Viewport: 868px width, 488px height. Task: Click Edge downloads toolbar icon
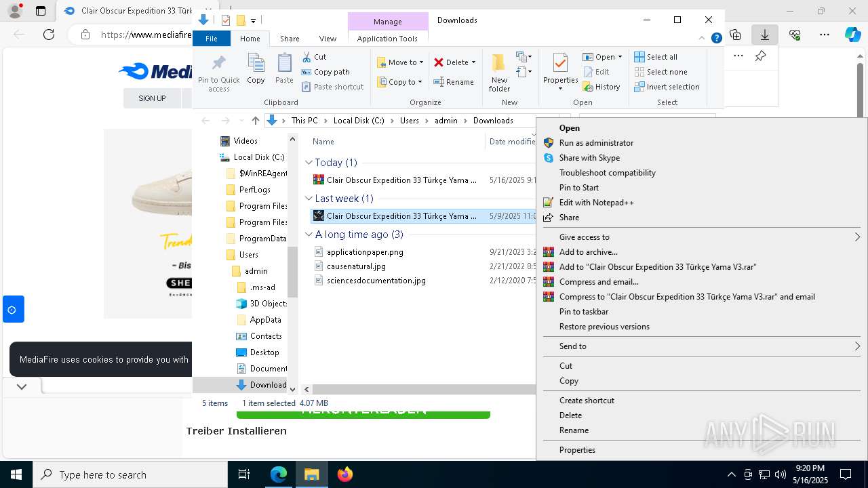coord(765,35)
